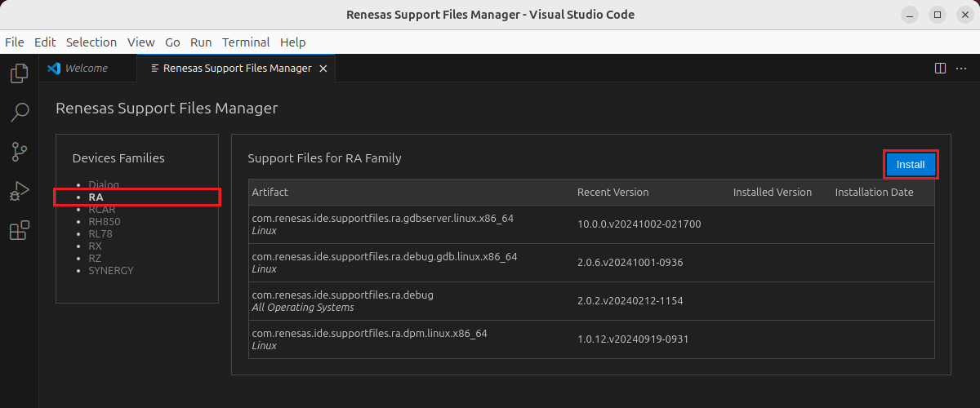This screenshot has width=980, height=408.
Task: Split the editor to the right
Action: tap(940, 69)
